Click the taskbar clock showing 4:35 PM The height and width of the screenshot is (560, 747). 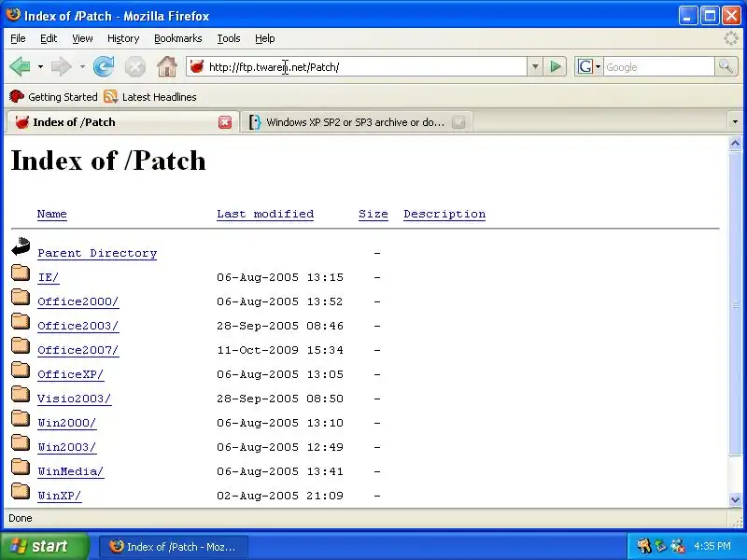click(x=712, y=546)
